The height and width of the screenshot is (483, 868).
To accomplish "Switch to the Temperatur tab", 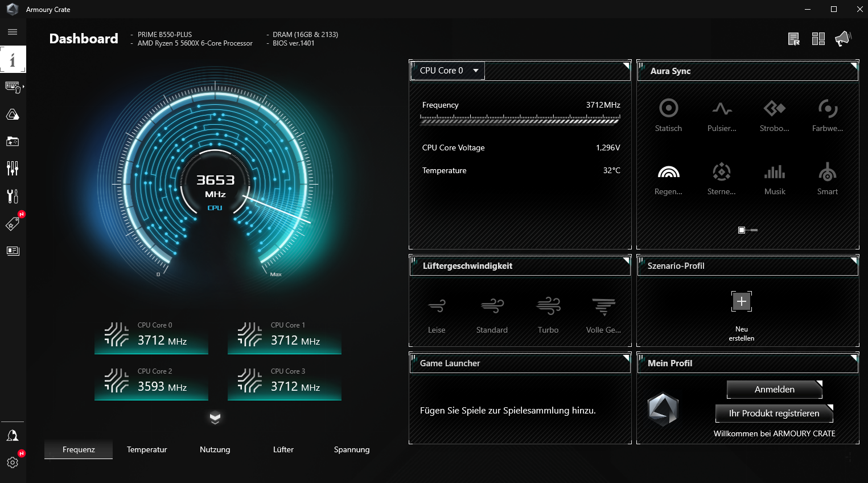I will coord(147,449).
